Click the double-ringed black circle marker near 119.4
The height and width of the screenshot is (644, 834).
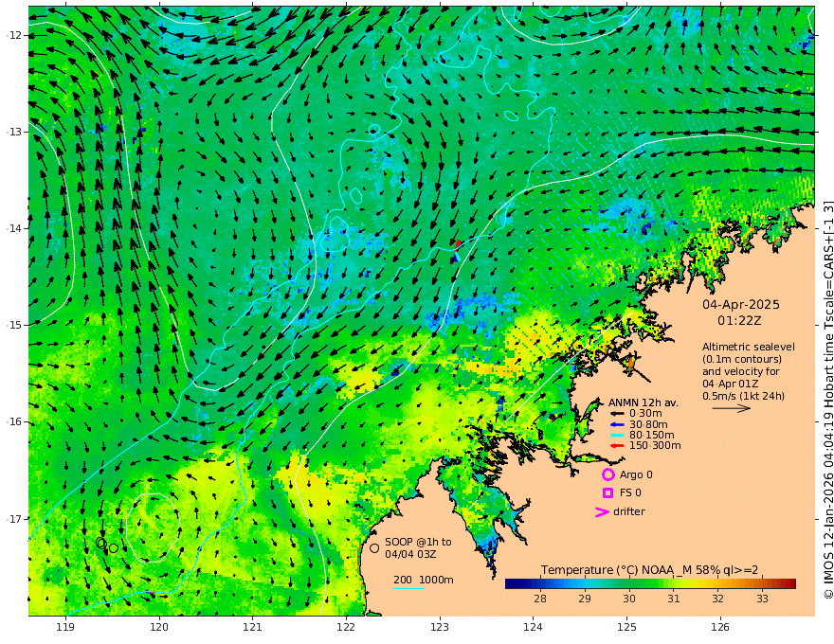point(101,543)
